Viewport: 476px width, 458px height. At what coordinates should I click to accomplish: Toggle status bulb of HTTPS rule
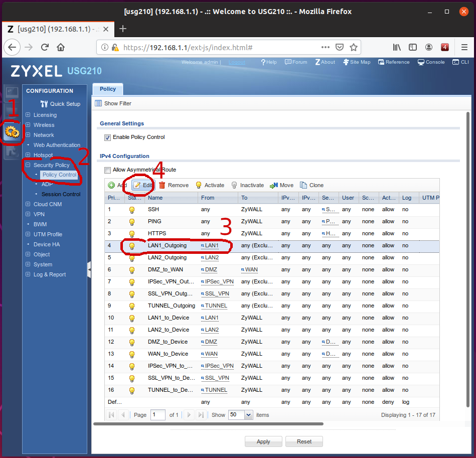[x=132, y=234]
